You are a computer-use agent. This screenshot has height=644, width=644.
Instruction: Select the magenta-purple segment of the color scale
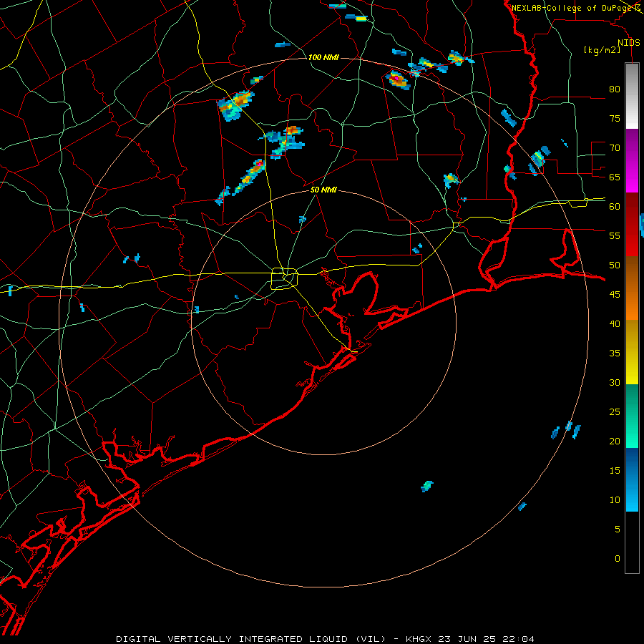coord(632,160)
